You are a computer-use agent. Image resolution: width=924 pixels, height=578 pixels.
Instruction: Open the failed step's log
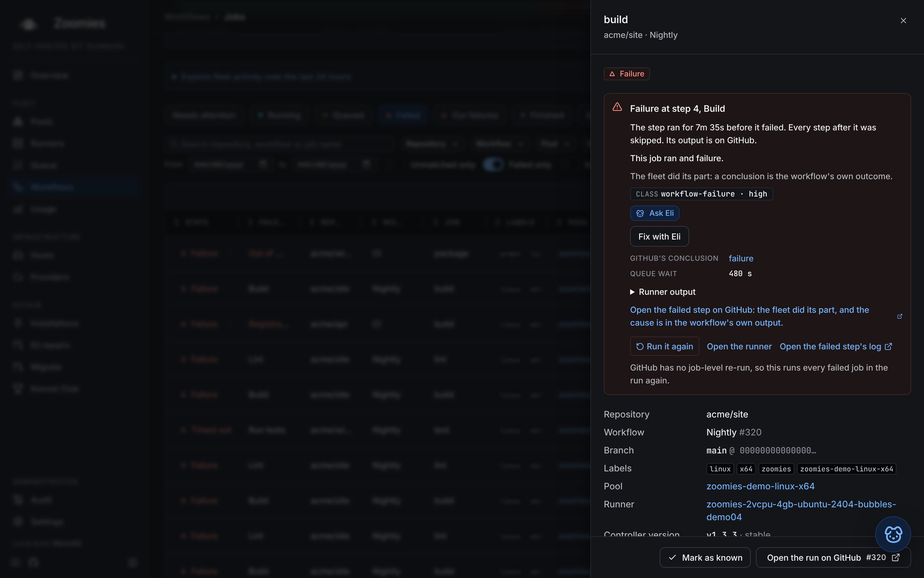835,346
